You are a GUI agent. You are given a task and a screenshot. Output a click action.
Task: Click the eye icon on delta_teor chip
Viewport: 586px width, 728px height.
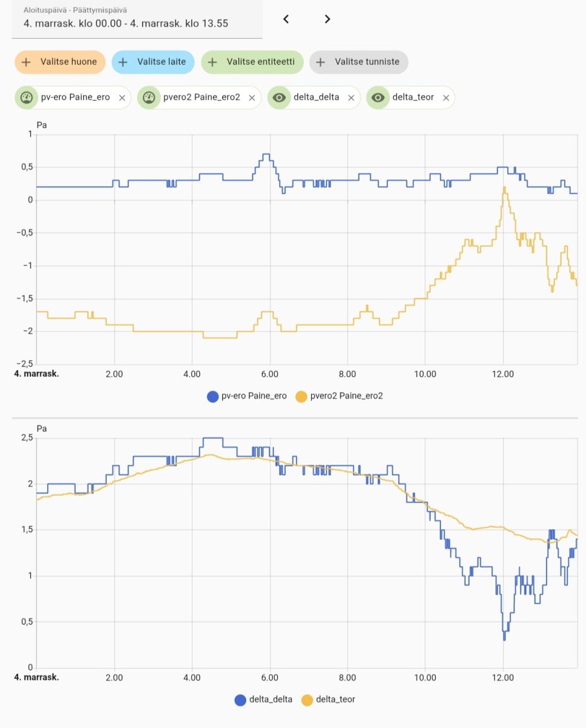[377, 97]
